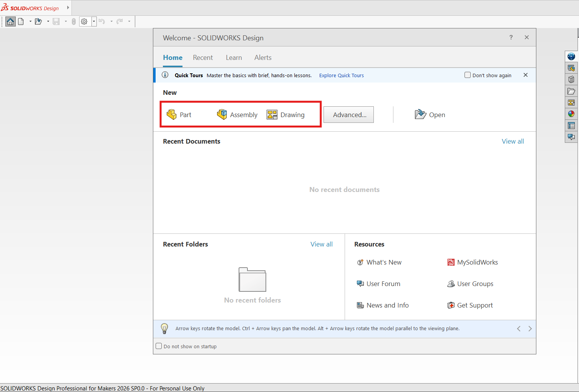The width and height of the screenshot is (579, 392).
Task: Open the Custom Properties task pane tab
Action: pyautogui.click(x=571, y=125)
